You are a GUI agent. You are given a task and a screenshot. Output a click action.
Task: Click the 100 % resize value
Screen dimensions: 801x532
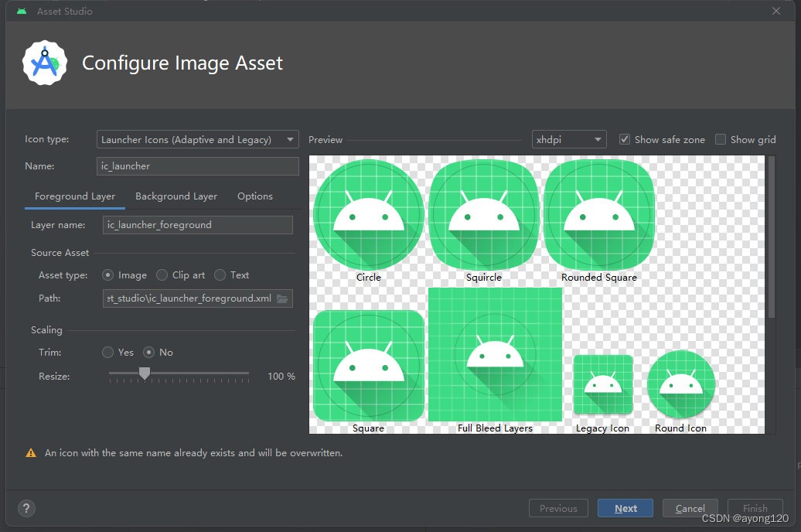pos(281,376)
